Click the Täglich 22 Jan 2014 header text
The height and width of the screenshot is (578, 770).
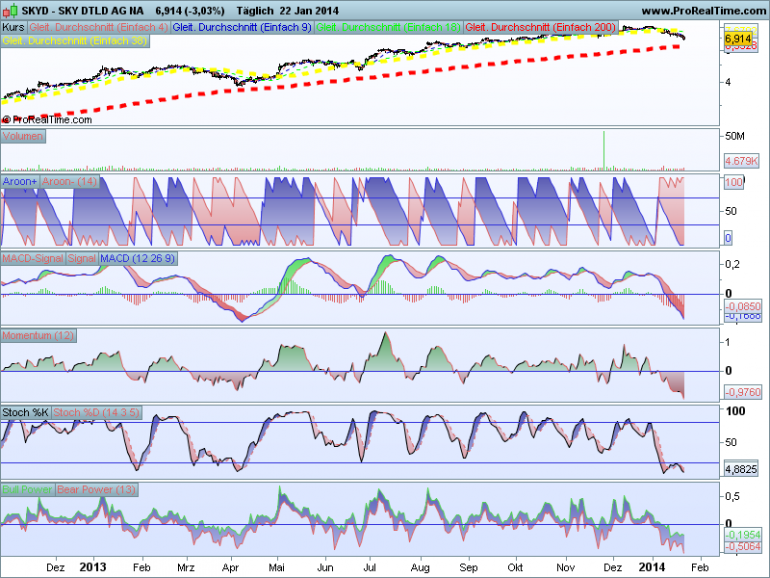click(287, 11)
